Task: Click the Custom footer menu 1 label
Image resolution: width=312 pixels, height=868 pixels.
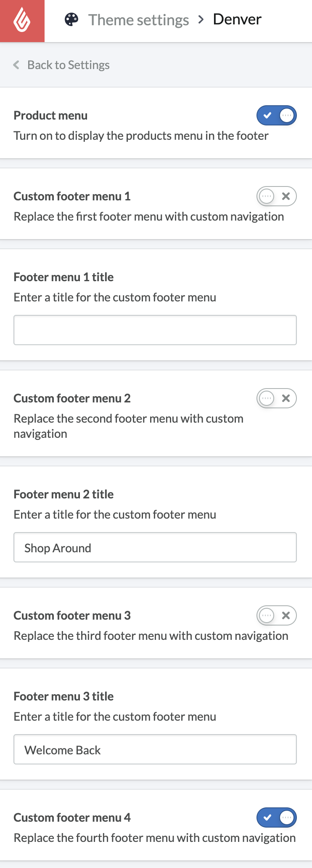Action: point(72,196)
